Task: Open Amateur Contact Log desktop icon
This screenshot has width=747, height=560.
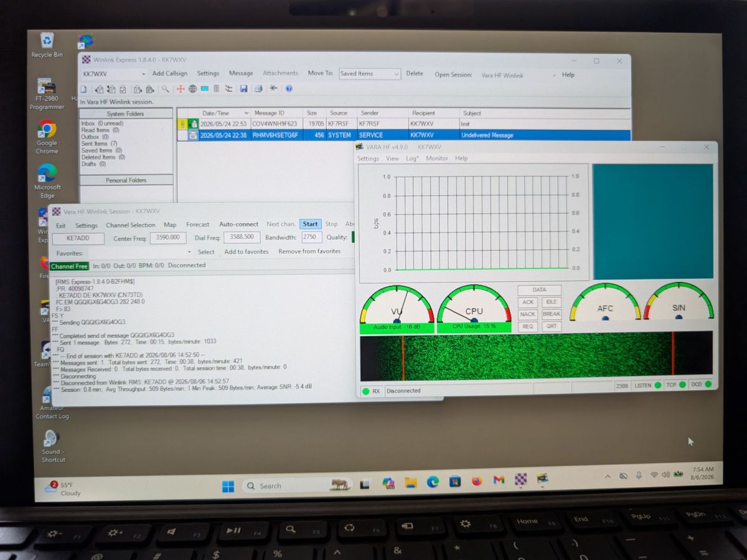Action: tap(51, 404)
